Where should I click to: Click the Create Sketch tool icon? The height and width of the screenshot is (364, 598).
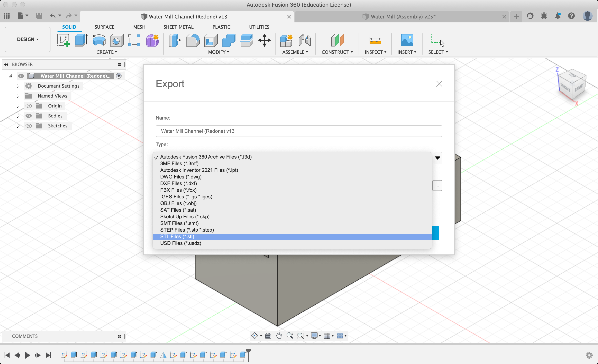point(63,40)
